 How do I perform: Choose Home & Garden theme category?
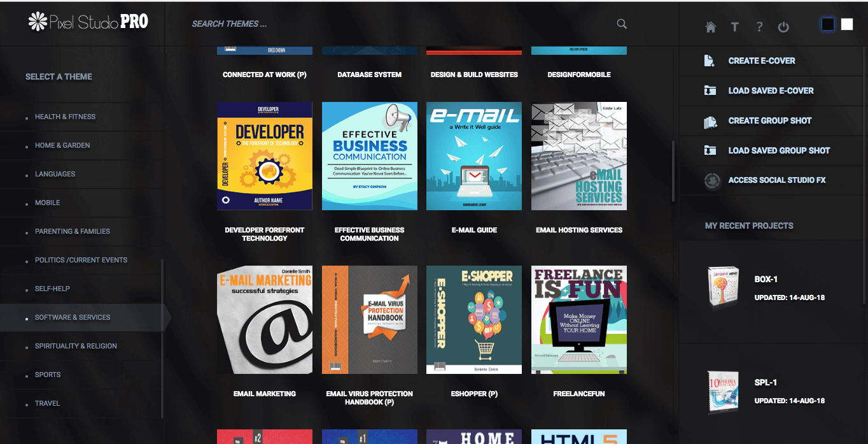tap(62, 145)
